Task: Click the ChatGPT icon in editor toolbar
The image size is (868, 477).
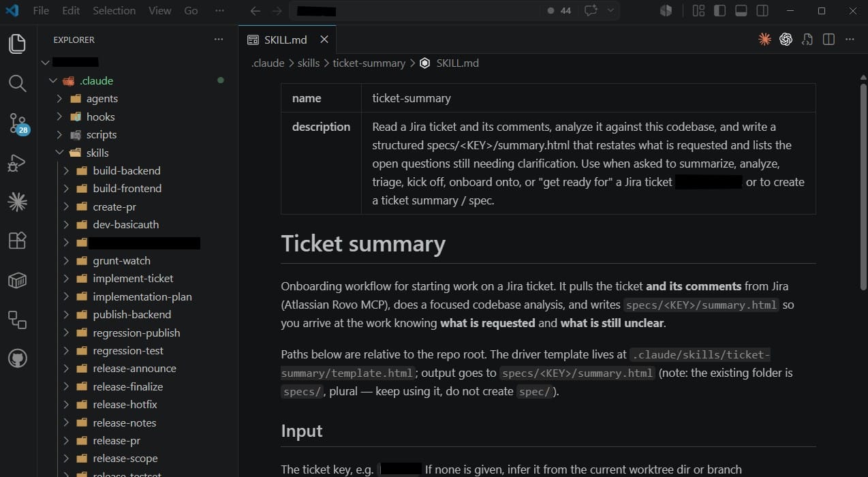Action: [x=786, y=40]
